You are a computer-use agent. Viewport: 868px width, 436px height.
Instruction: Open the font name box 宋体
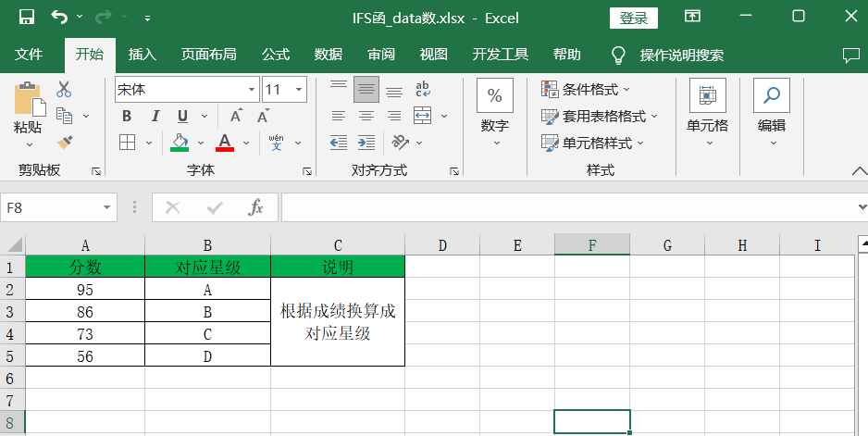[x=187, y=89]
